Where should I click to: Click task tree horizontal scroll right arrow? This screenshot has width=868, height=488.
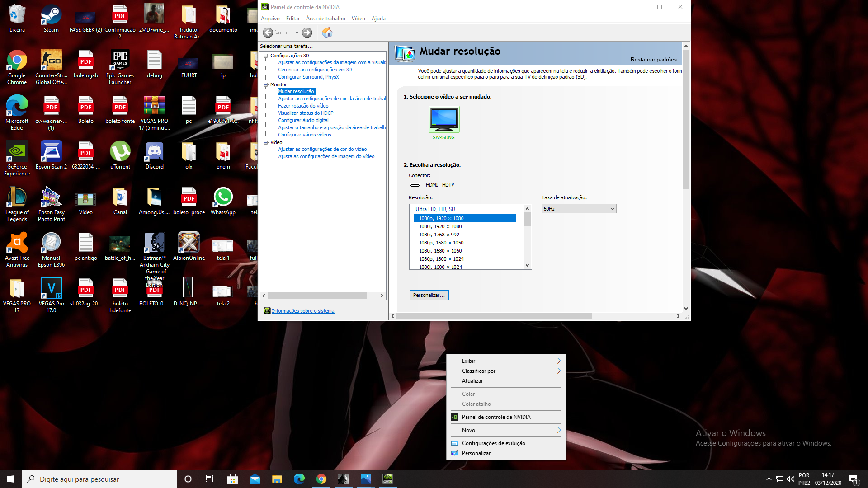[382, 296]
